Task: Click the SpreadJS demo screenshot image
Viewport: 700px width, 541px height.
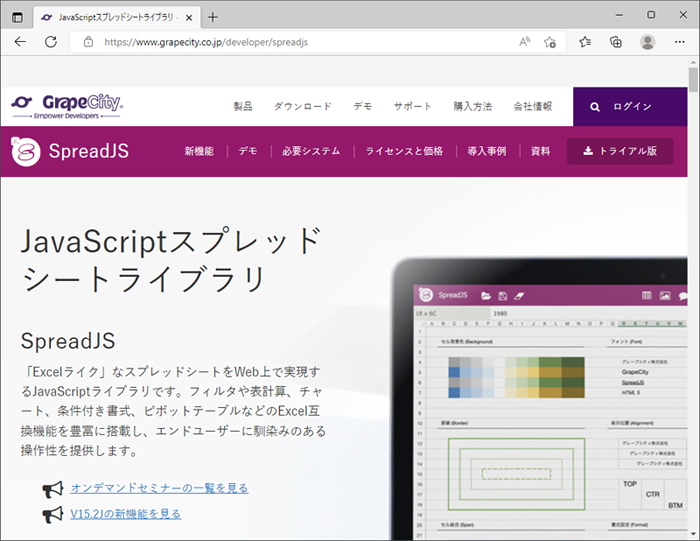Action: click(x=539, y=399)
